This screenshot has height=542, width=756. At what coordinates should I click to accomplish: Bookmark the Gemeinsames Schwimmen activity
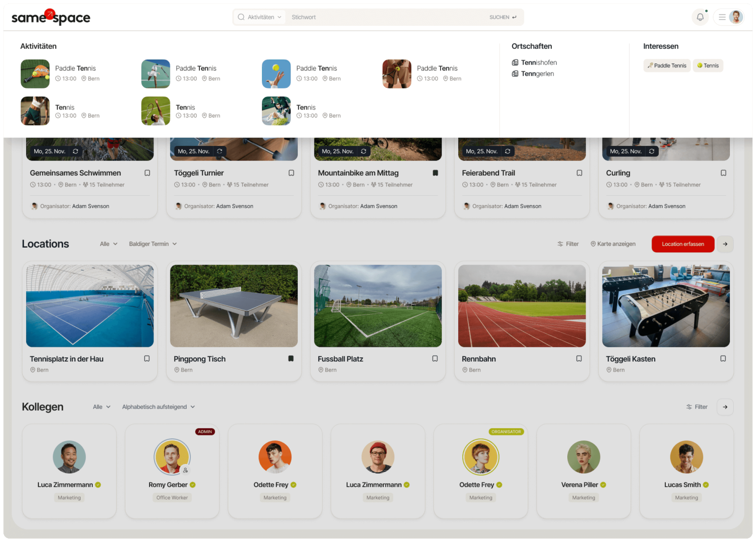[147, 173]
